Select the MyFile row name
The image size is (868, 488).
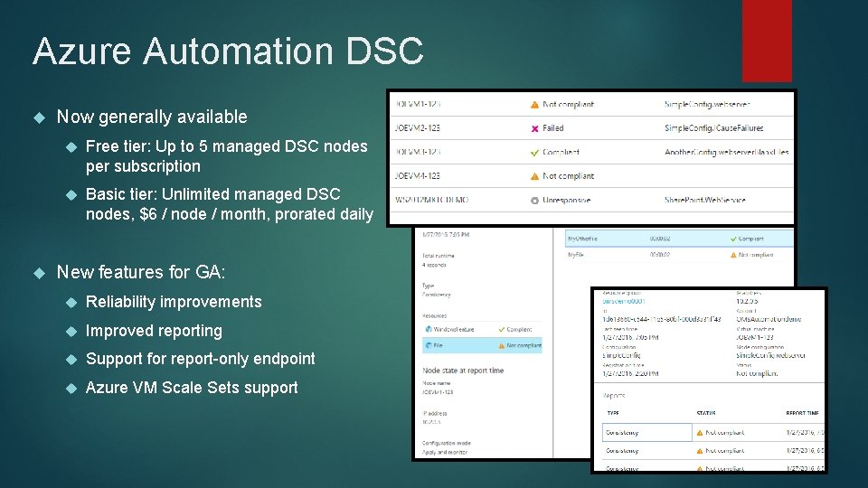click(576, 255)
